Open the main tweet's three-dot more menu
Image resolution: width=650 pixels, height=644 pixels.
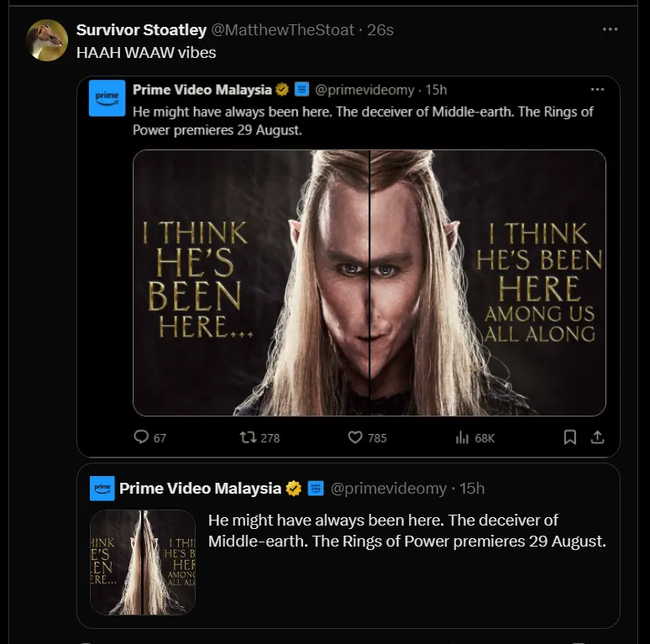pos(611,29)
